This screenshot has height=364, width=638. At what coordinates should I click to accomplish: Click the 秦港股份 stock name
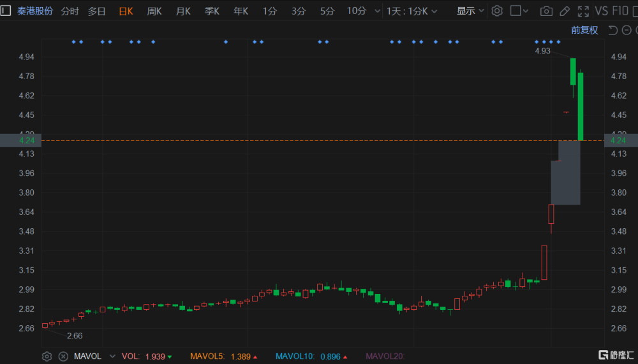[x=35, y=11]
